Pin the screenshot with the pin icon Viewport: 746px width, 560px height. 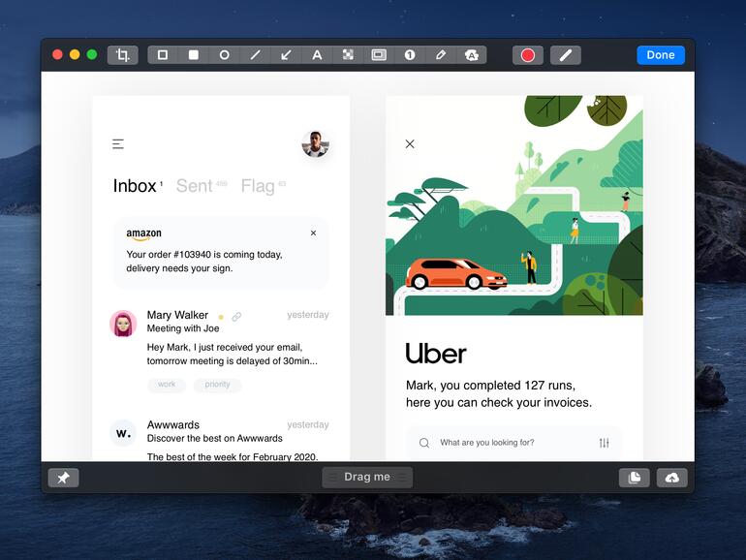coord(63,478)
